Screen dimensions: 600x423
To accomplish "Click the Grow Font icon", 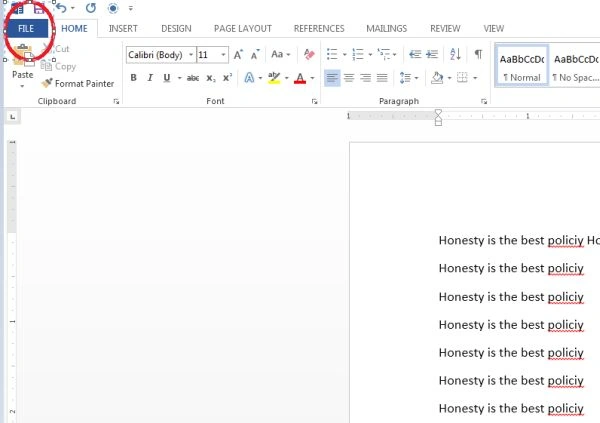I will pos(238,55).
